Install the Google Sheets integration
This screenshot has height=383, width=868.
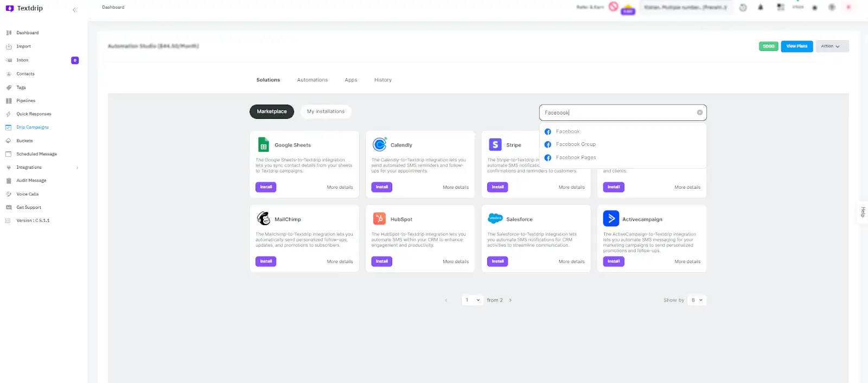pyautogui.click(x=266, y=187)
